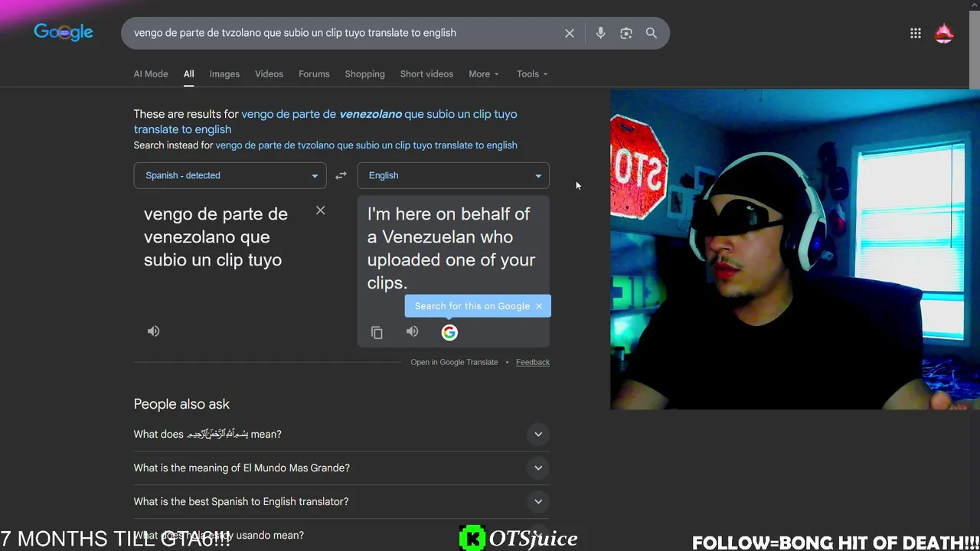The image size is (980, 551).
Task: Switch to the AI Mode tab
Action: [151, 74]
